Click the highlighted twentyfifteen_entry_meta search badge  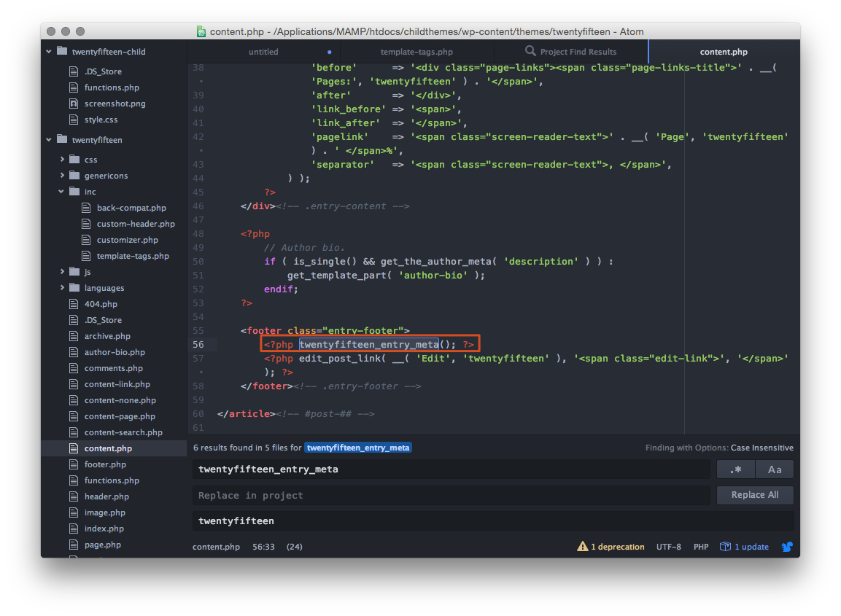pos(357,448)
